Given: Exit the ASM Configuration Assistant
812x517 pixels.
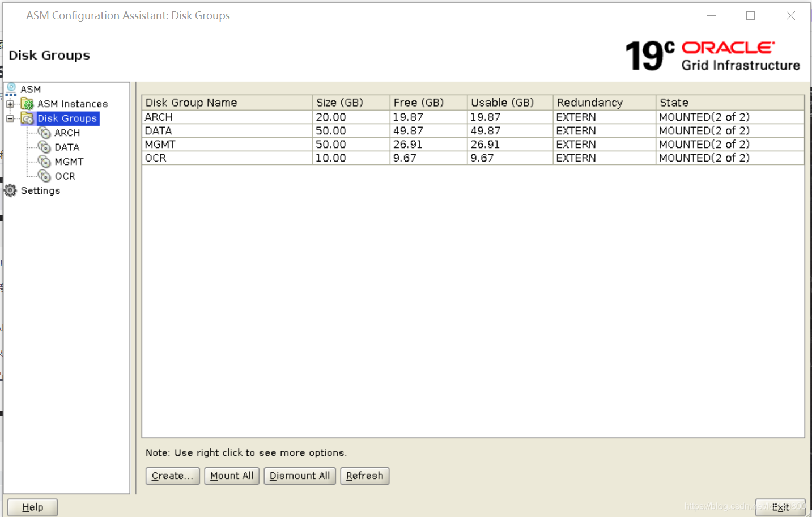Looking at the screenshot, I should click(780, 507).
